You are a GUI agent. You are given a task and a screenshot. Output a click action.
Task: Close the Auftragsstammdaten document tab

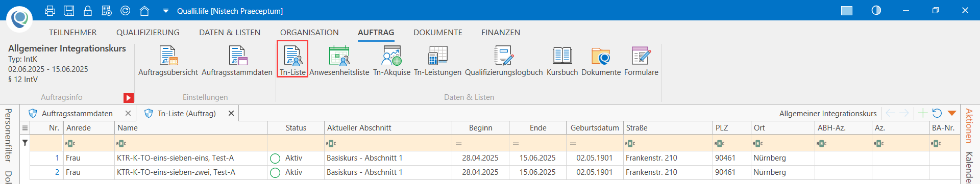coord(128,113)
